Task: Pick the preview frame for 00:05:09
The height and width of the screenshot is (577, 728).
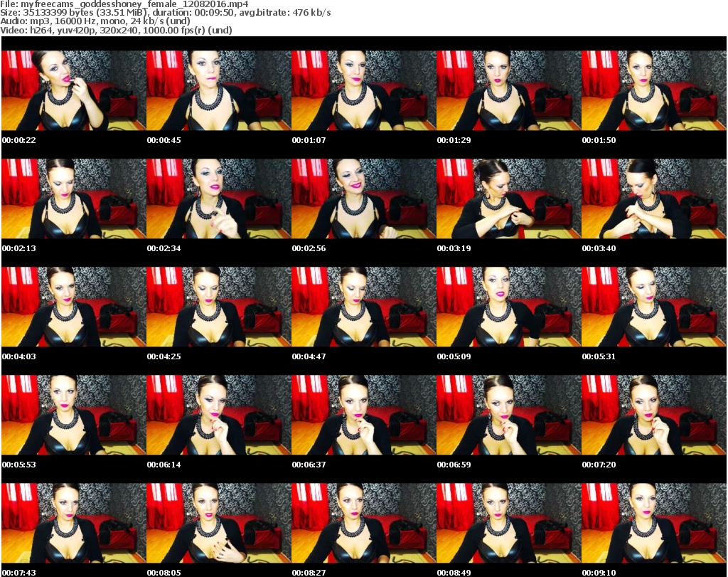Action: click(508, 307)
